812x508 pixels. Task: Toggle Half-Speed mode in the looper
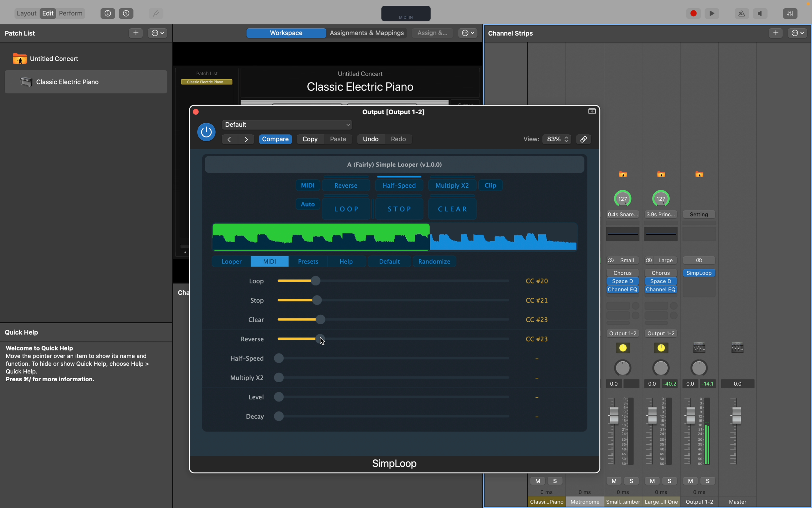coord(399,185)
